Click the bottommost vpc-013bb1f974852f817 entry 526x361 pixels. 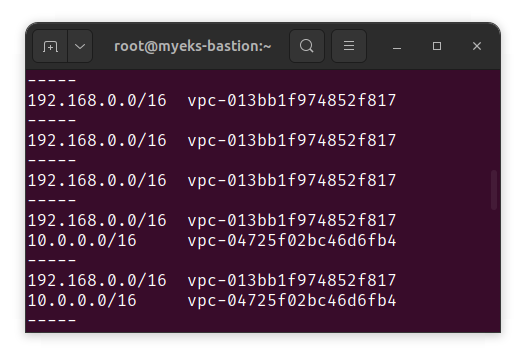[292, 280]
